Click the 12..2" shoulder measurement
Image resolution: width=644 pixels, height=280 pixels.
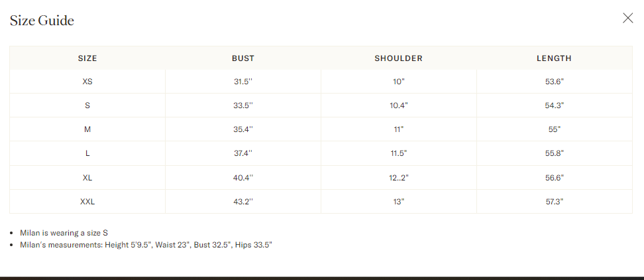398,178
